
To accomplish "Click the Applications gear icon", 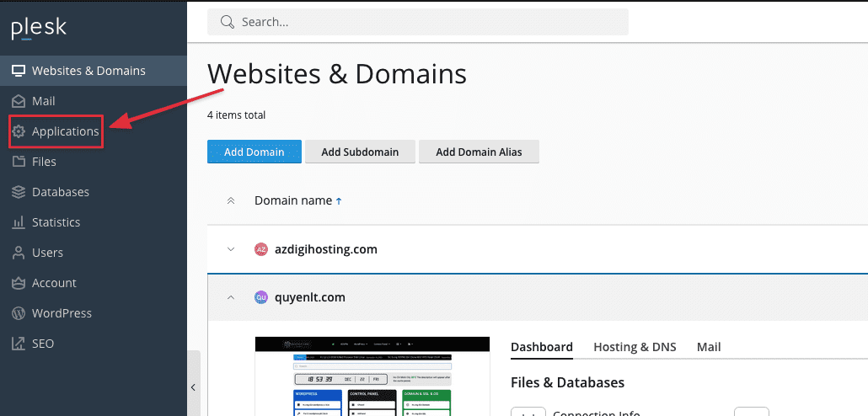I will click(18, 131).
